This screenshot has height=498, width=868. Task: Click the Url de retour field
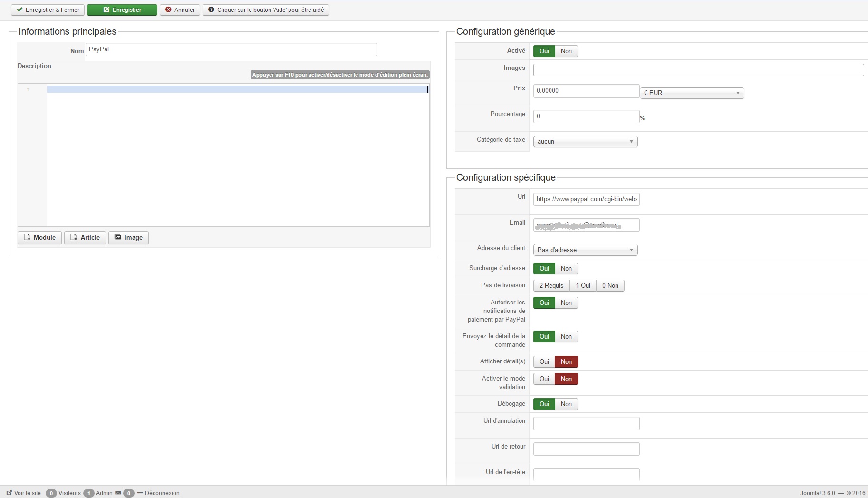tap(586, 449)
